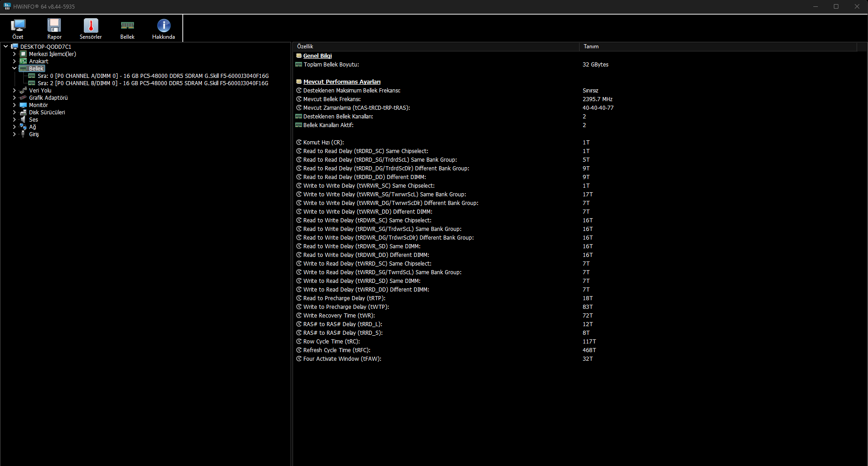This screenshot has width=868, height=466.
Task: Select the Anakart label in tree
Action: (x=39, y=61)
